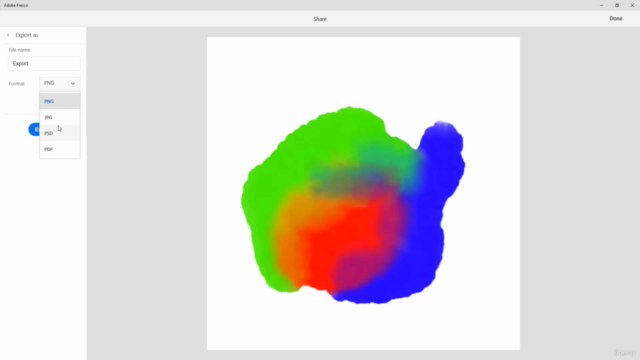
Task: Click the 'Format' label
Action: 17,84
